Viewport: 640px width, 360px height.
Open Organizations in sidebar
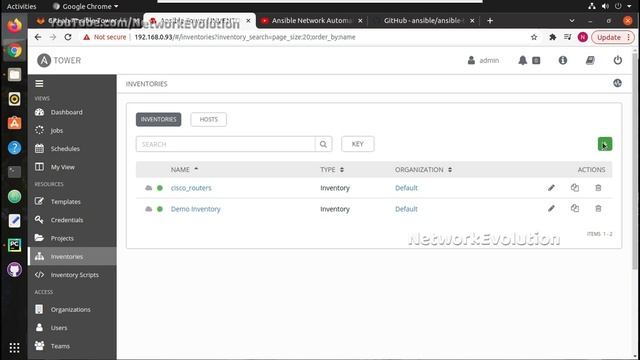pyautogui.click(x=72, y=309)
